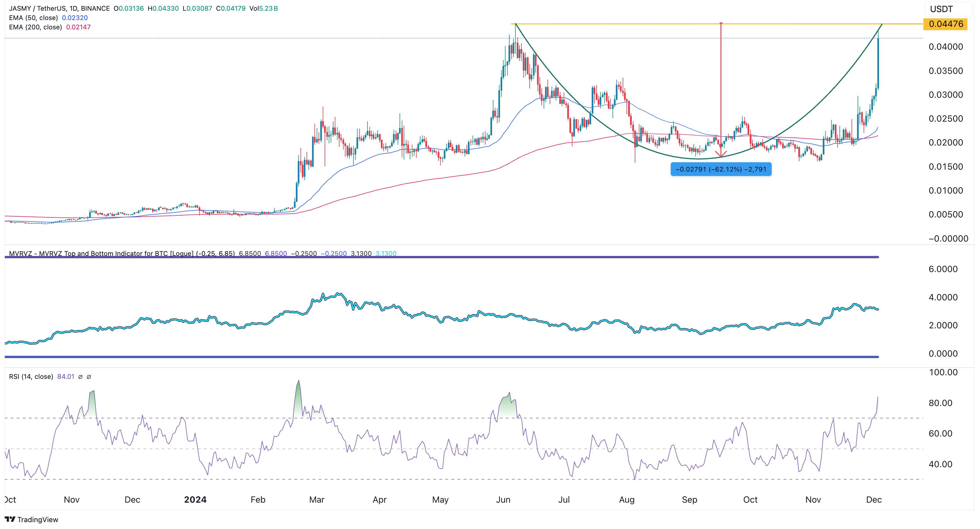The height and width of the screenshot is (529, 980).
Task: Click the yellow 0.04476 price label
Action: click(x=945, y=24)
